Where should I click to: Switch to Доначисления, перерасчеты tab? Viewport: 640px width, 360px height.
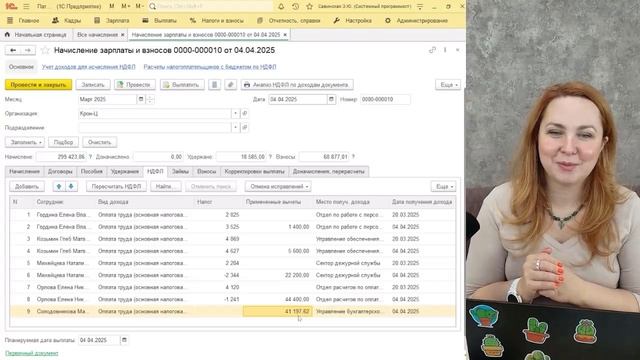coord(329,171)
